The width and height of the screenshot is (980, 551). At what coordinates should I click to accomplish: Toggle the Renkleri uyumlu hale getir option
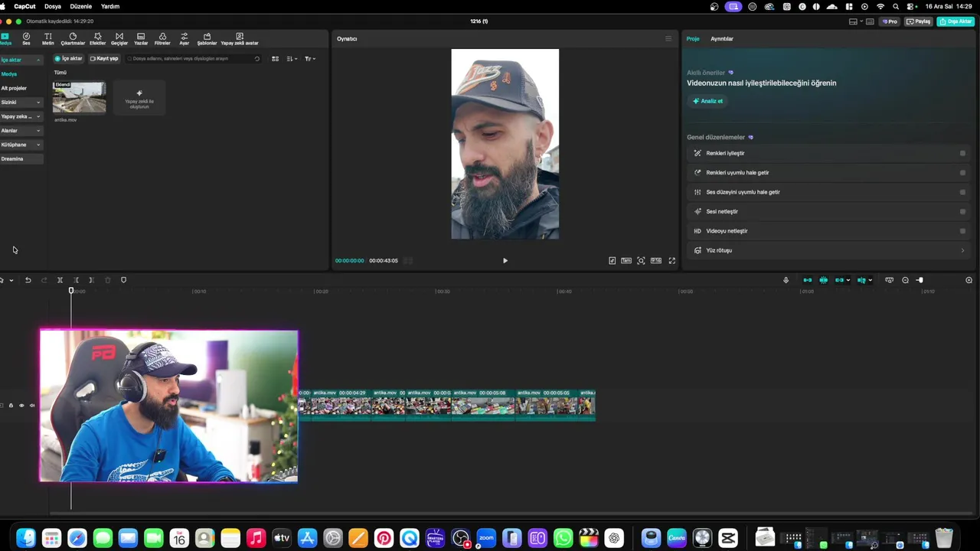point(962,172)
